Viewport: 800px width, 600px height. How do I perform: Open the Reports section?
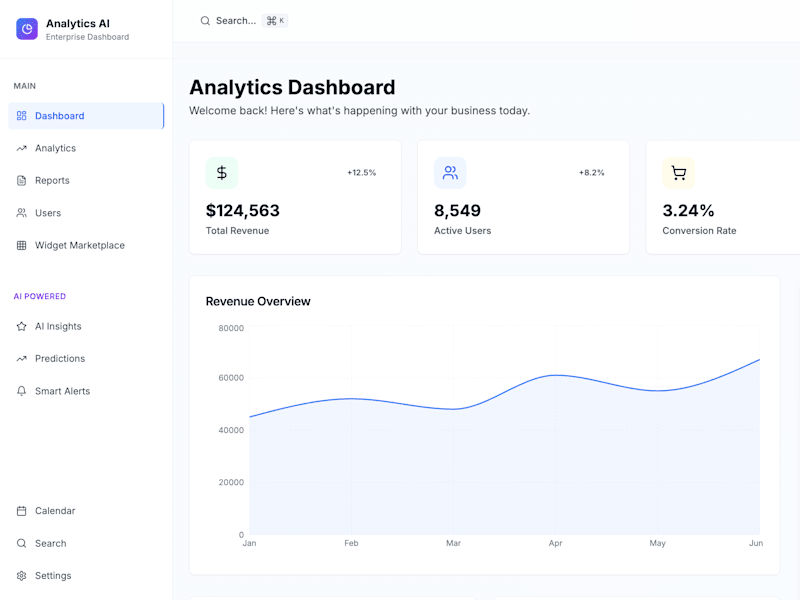[x=86, y=181]
